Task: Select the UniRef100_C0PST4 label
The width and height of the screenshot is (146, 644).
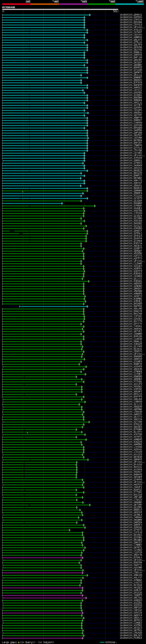Action: (131, 20)
